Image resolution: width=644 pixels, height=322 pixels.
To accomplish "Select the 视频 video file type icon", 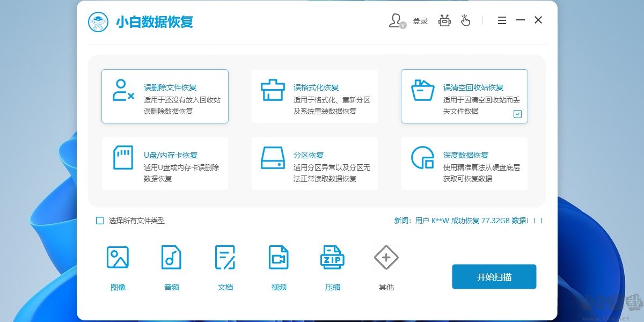I will pos(279,257).
